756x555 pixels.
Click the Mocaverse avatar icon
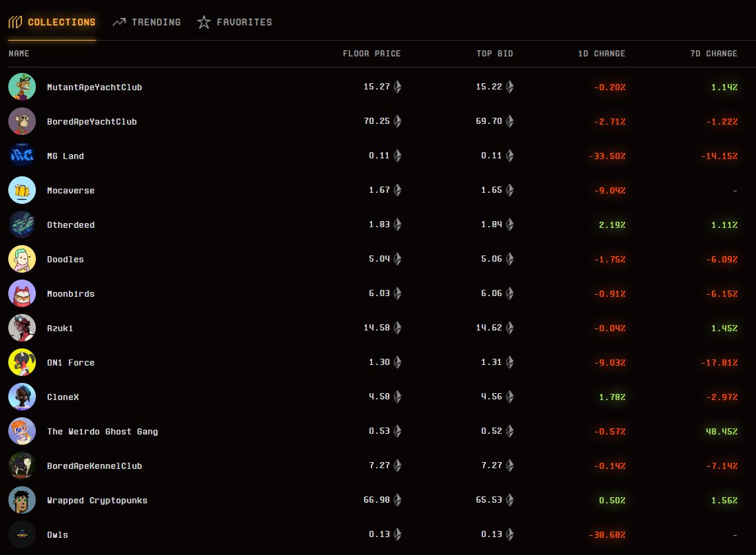pos(22,190)
